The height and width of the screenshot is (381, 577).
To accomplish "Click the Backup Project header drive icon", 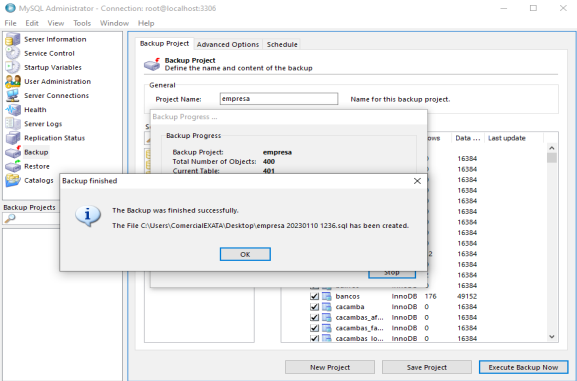I will (152, 64).
